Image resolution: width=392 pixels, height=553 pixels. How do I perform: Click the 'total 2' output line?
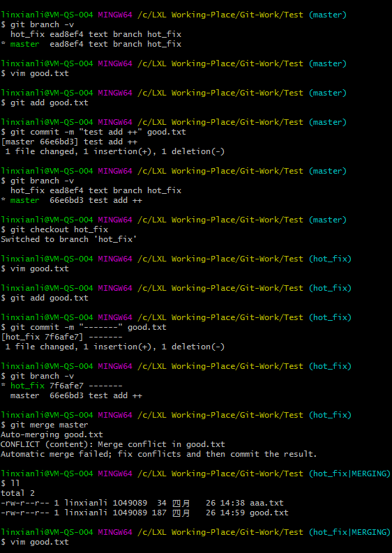17,493
